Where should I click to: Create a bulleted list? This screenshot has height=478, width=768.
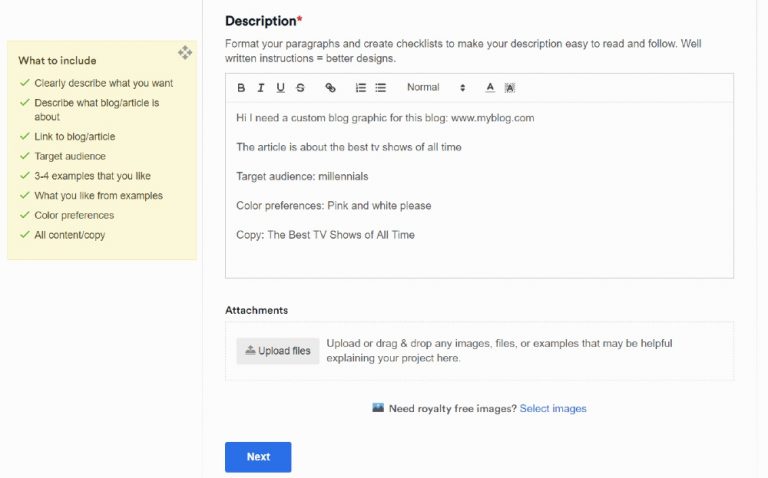coord(381,88)
